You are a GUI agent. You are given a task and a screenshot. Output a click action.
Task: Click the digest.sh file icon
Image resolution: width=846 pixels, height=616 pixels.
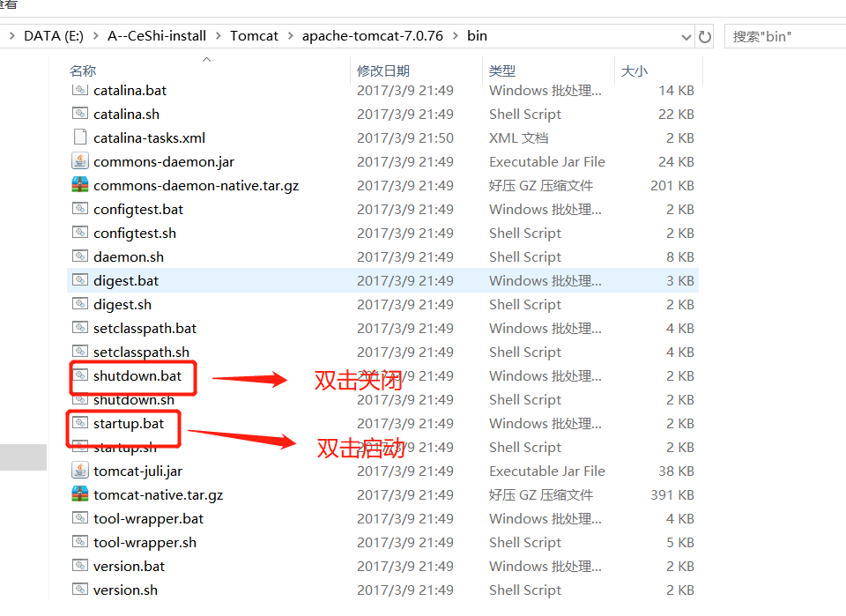(80, 304)
